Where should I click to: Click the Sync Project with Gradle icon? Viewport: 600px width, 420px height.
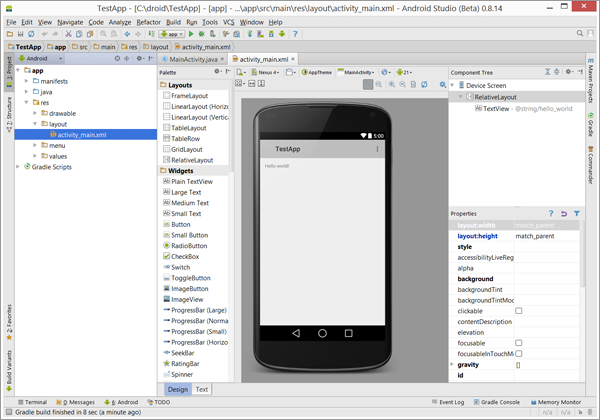tap(249, 34)
